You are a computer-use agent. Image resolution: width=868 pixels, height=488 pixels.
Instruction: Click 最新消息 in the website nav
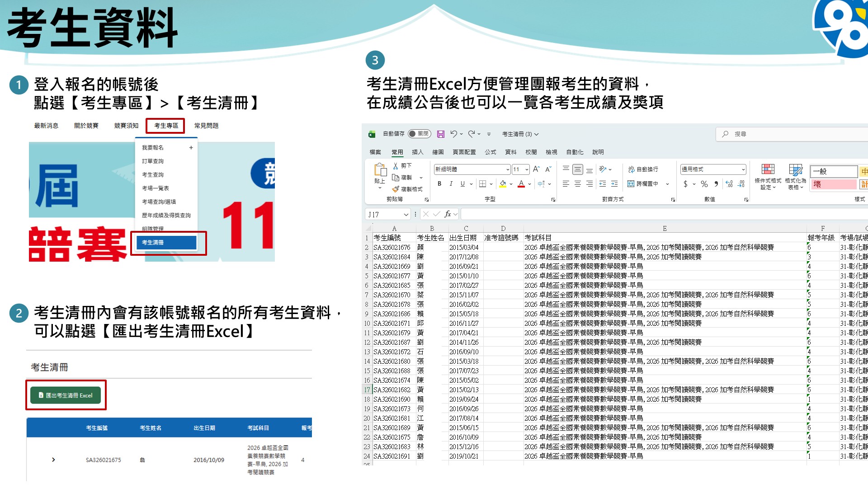coord(46,126)
